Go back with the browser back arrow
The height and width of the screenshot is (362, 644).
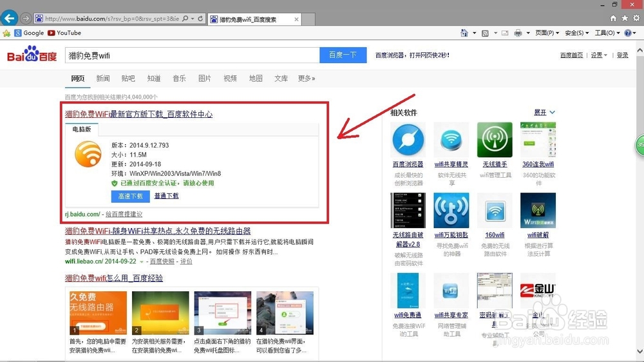(x=10, y=18)
